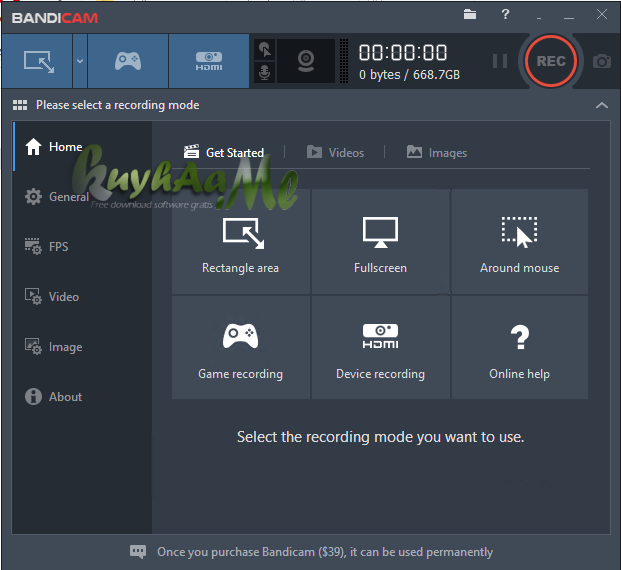Screen dimensions: 621x570
Task: Switch to the Videos tab
Action: click(335, 153)
